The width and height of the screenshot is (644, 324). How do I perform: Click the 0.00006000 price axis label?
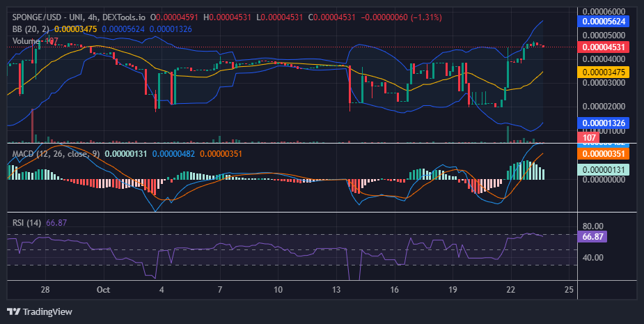604,12
